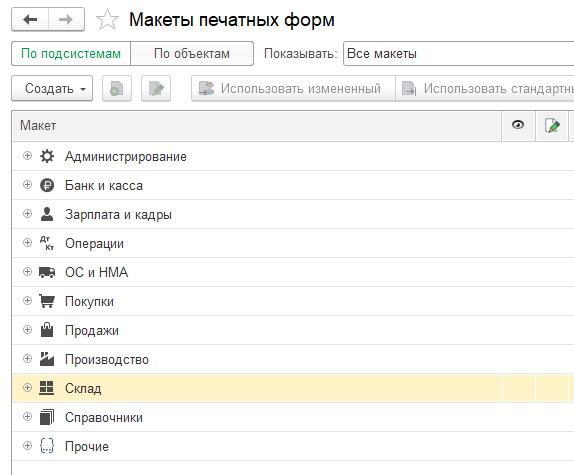Click Использовать стандартный button
This screenshot has height=475, width=574.
[x=485, y=89]
